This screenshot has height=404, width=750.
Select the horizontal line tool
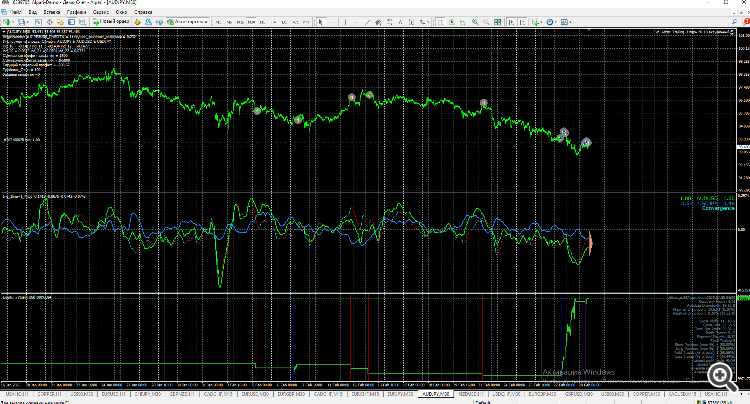pyautogui.click(x=356, y=22)
